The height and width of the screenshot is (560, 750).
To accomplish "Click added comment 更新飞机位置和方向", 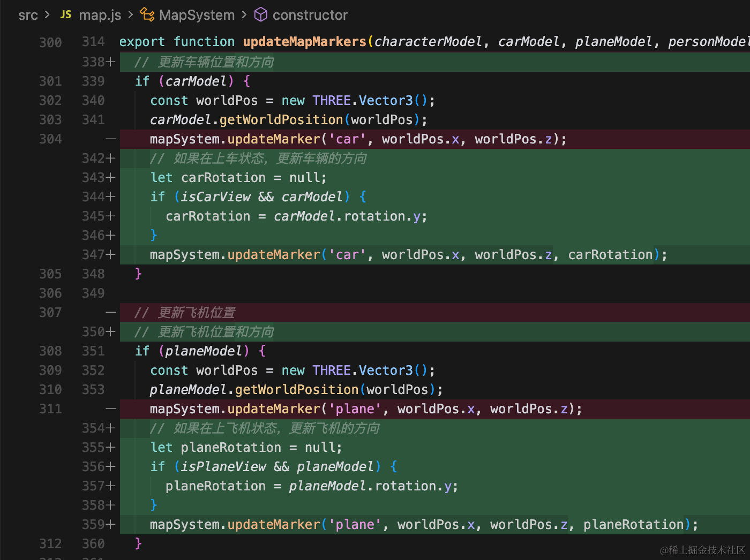I will 204,332.
